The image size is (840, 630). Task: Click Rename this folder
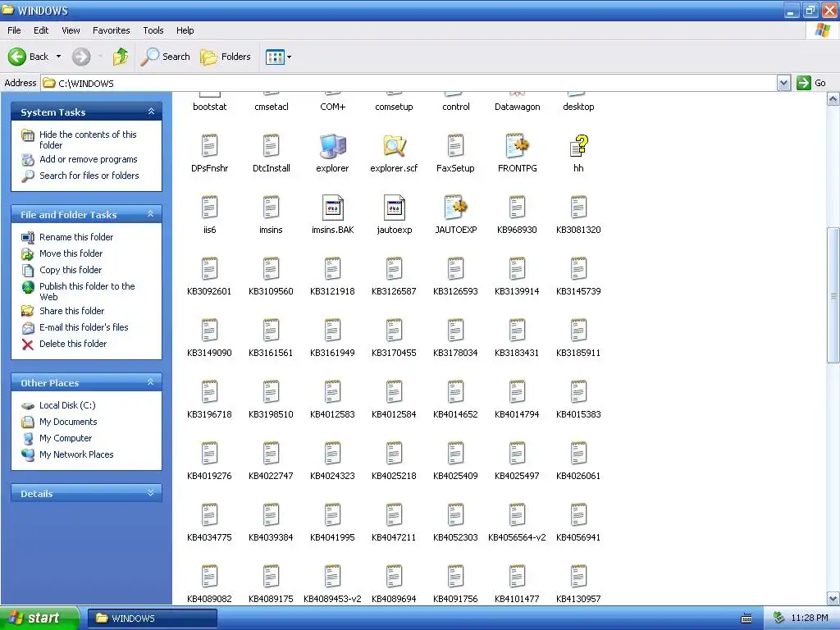pos(76,237)
